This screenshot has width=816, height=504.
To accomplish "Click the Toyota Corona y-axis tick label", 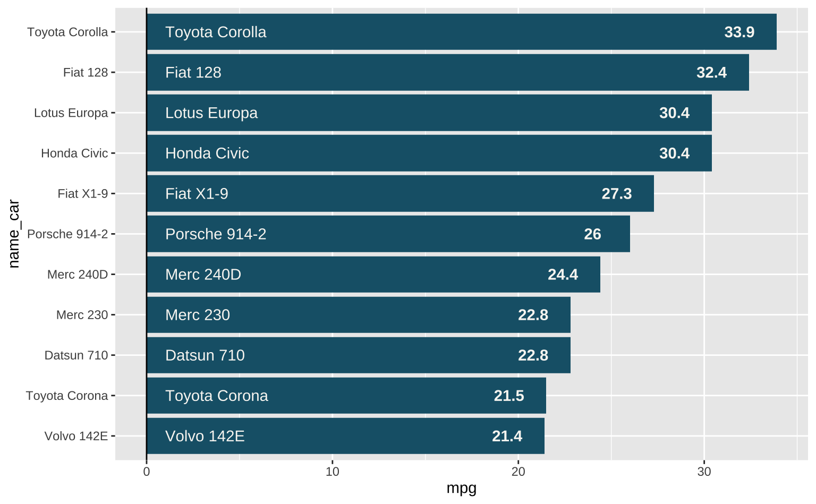I will coord(67,396).
